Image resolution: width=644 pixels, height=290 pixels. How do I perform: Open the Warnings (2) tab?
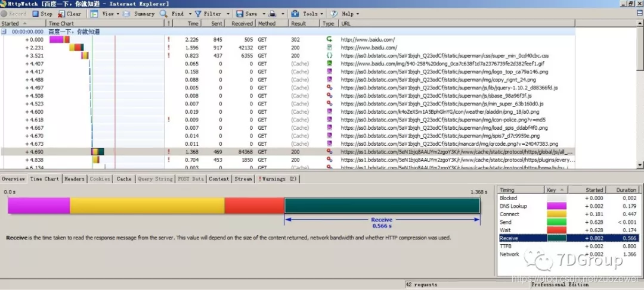tap(277, 179)
